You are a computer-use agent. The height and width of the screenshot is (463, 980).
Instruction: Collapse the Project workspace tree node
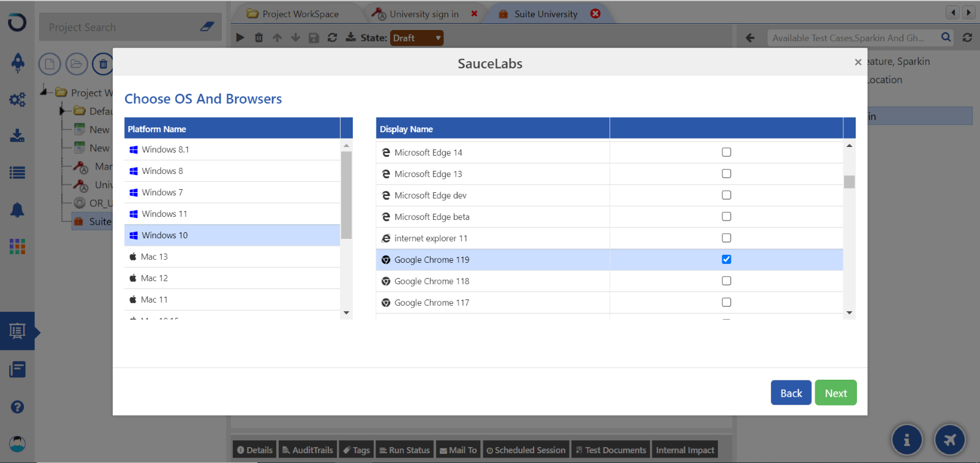(x=44, y=92)
